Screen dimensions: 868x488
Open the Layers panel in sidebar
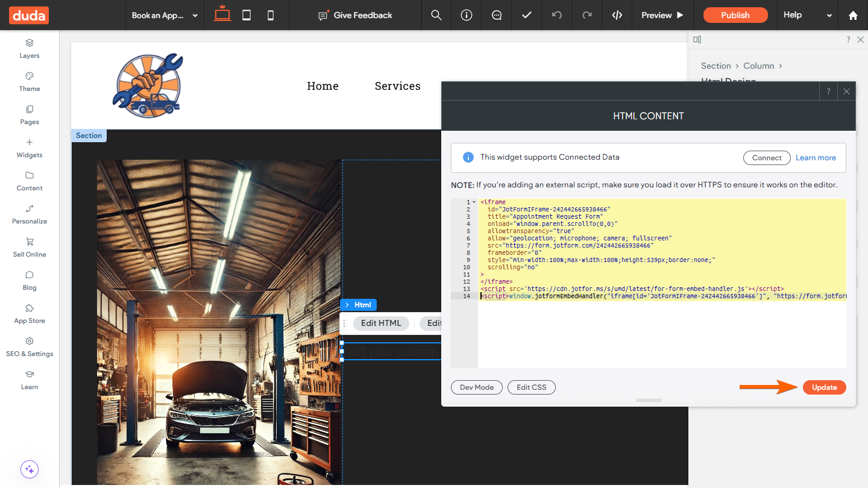(30, 48)
